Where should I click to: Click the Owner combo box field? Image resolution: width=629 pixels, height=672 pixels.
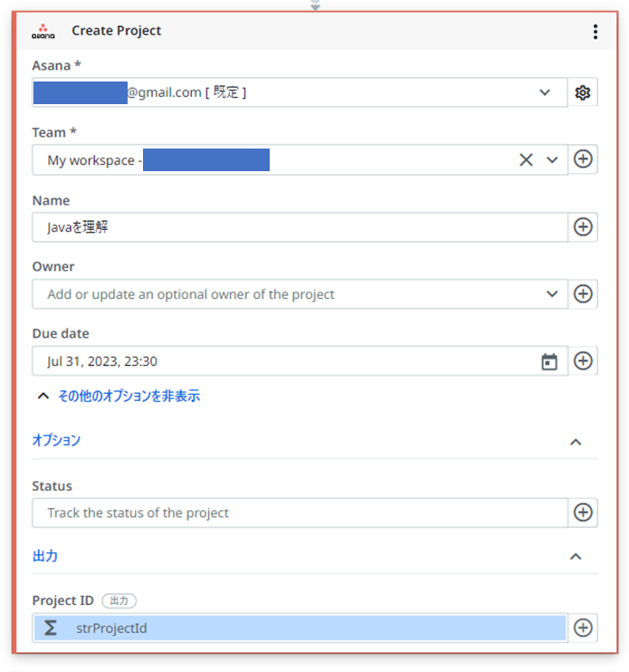pos(300,294)
